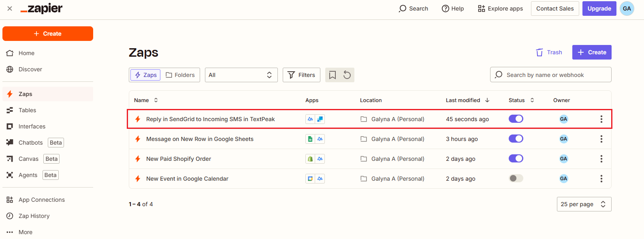Sort by the Status column
This screenshot has width=644, height=239.
521,100
